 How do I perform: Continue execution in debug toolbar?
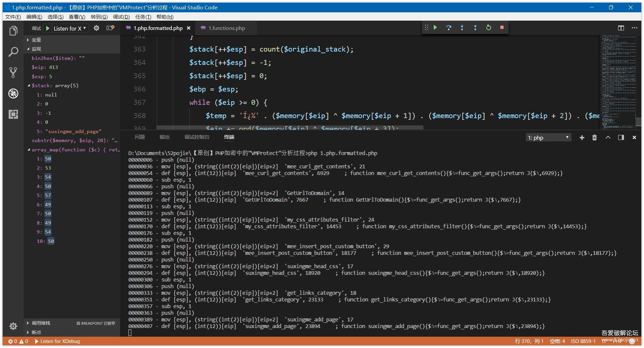tap(435, 27)
